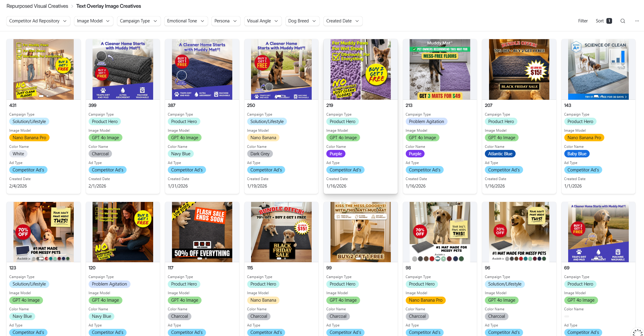Image resolution: width=644 pixels, height=336 pixels.
Task: View the image on card 387
Action: pyautogui.click(x=202, y=69)
